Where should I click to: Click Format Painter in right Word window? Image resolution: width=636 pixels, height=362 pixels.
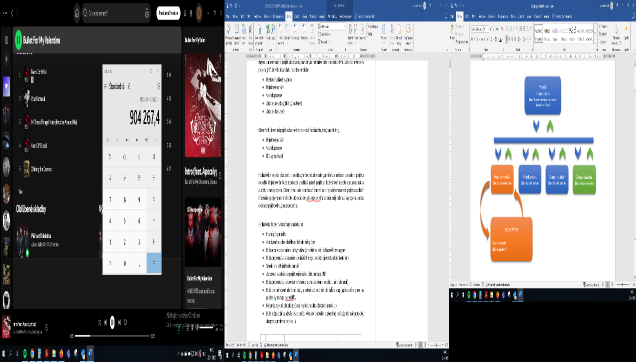pos(462,42)
